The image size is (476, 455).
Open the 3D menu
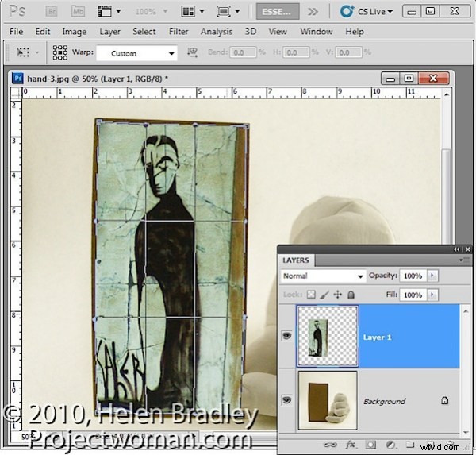click(251, 31)
